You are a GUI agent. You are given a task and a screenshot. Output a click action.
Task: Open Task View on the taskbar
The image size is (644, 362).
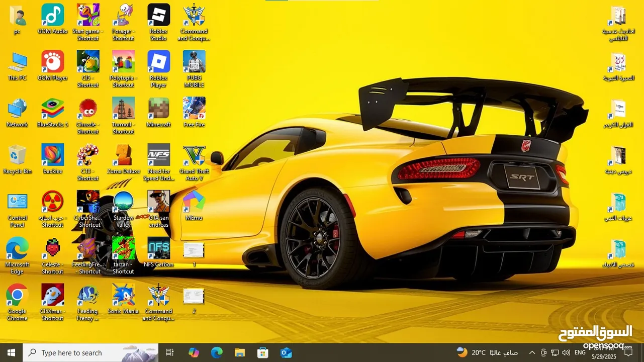coord(169,352)
